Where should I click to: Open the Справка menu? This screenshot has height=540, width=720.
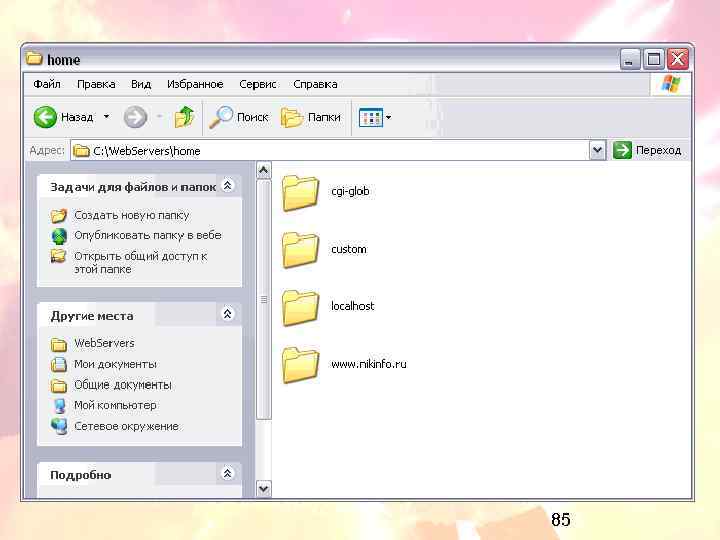click(x=315, y=84)
